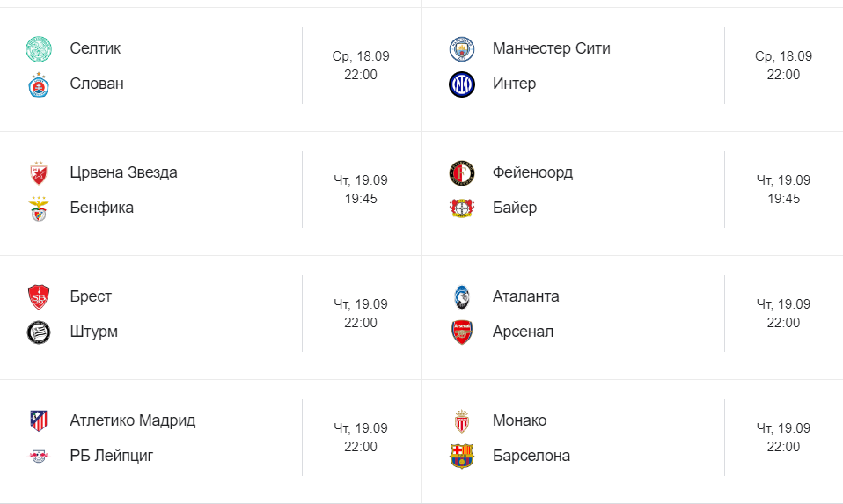Click the Arsenal cannon crest icon
The width and height of the screenshot is (843, 504).
point(462,332)
